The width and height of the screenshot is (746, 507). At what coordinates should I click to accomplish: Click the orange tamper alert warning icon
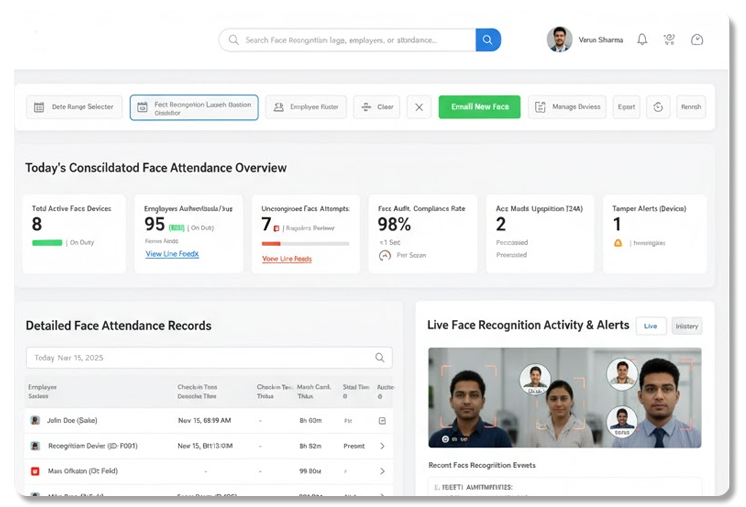tap(618, 242)
